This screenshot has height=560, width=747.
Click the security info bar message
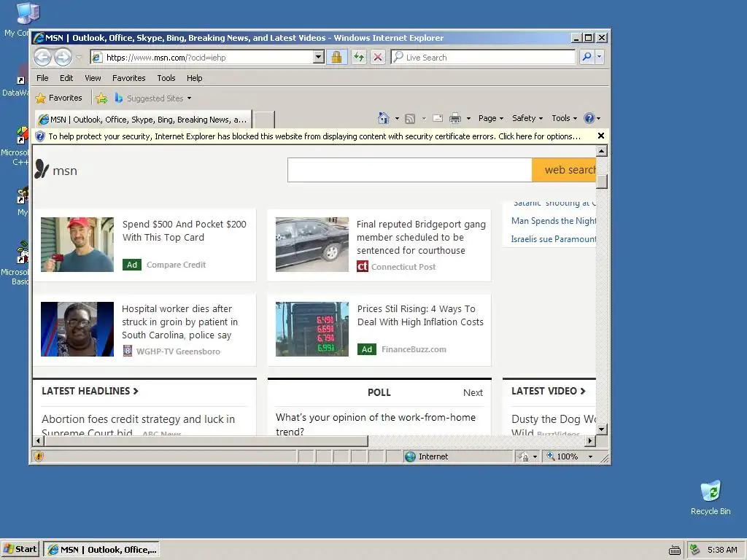pos(314,136)
